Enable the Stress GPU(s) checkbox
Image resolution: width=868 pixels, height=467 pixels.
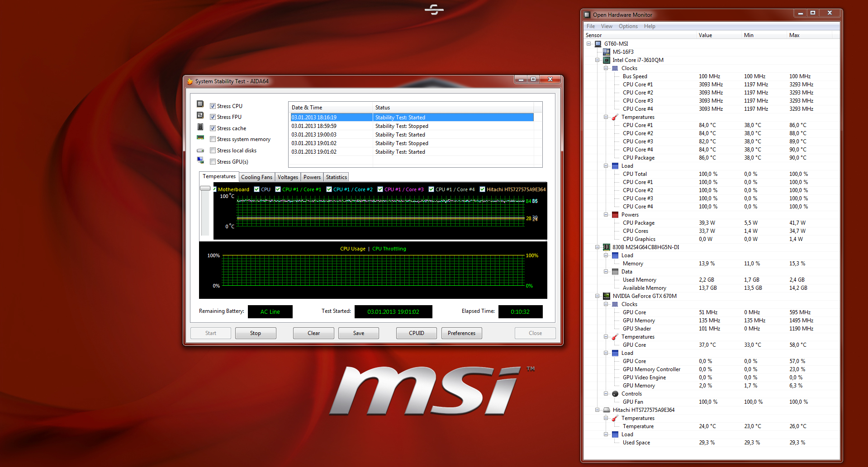point(213,162)
